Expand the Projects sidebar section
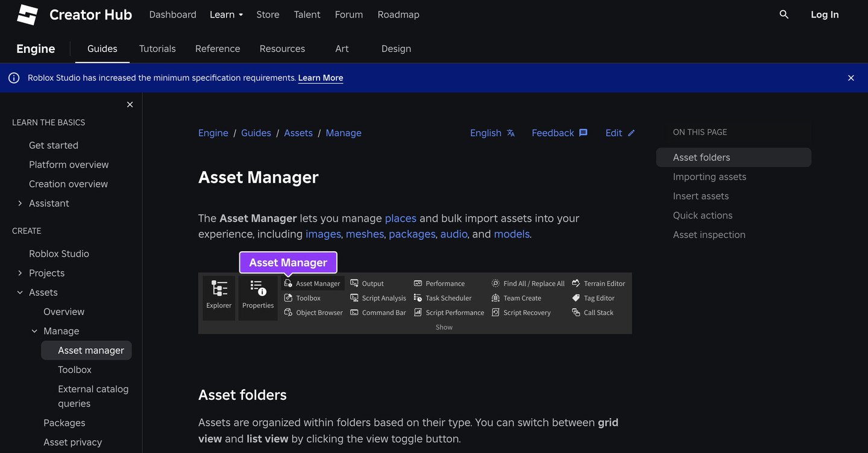The width and height of the screenshot is (868, 453). [20, 273]
